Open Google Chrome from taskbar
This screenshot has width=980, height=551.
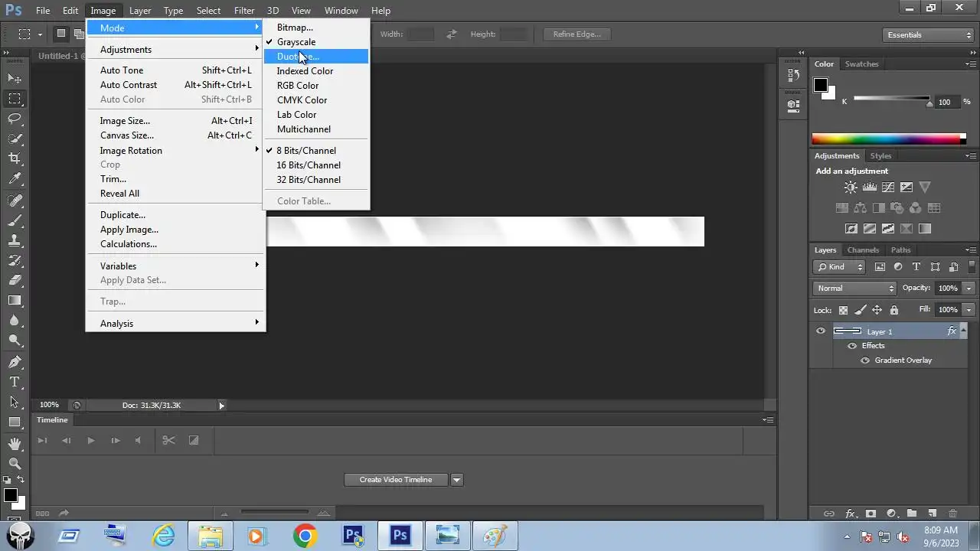305,536
